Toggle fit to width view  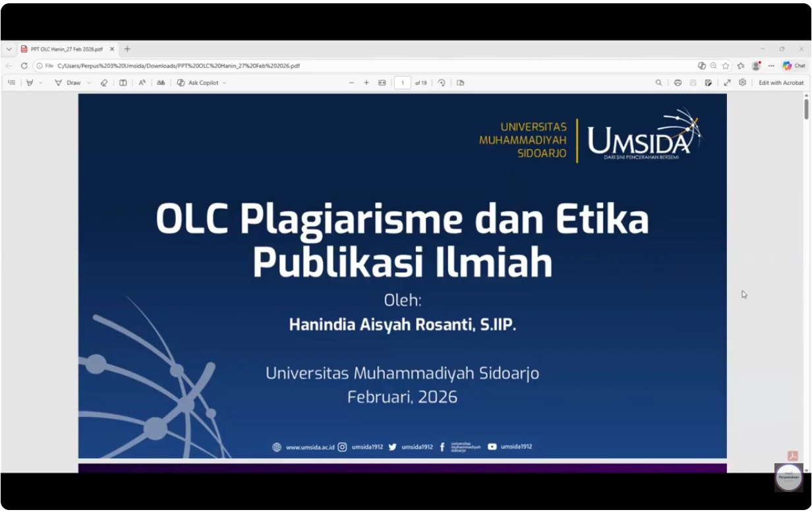382,83
